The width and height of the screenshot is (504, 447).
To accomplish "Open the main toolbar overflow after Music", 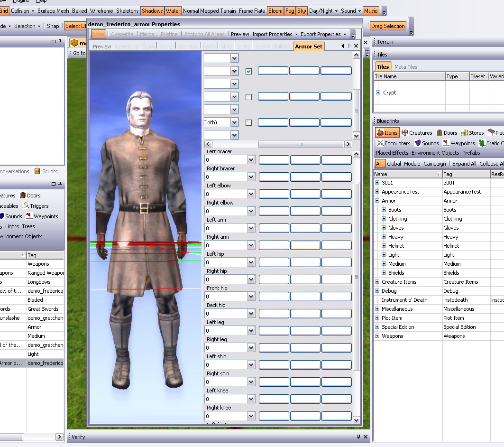I will tap(384, 11).
